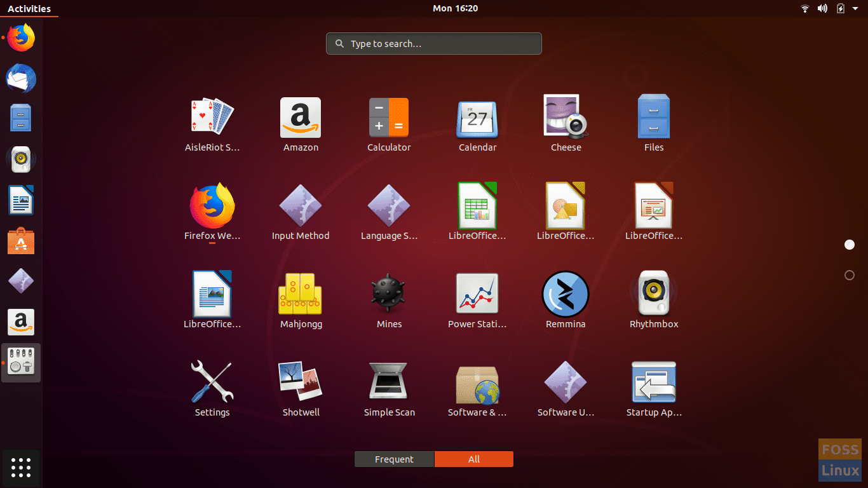868x488 pixels.
Task: Launch LibreOffice Calc spreadsheet icon
Action: 477,205
